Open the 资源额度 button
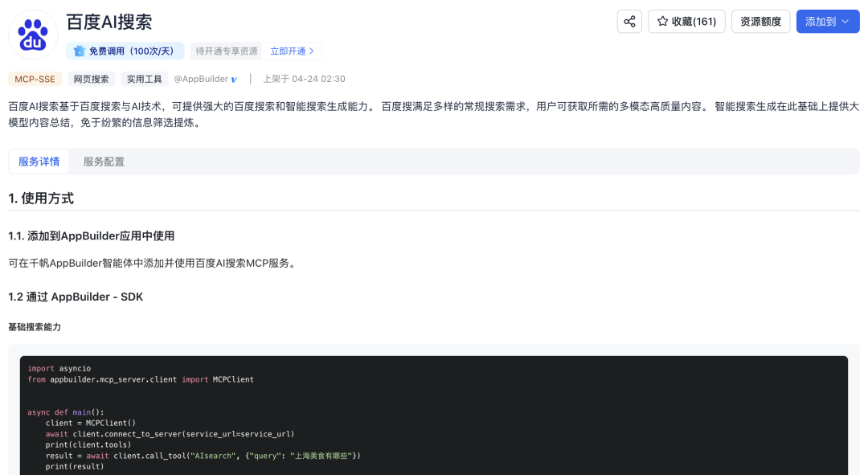The height and width of the screenshot is (475, 868). [760, 22]
